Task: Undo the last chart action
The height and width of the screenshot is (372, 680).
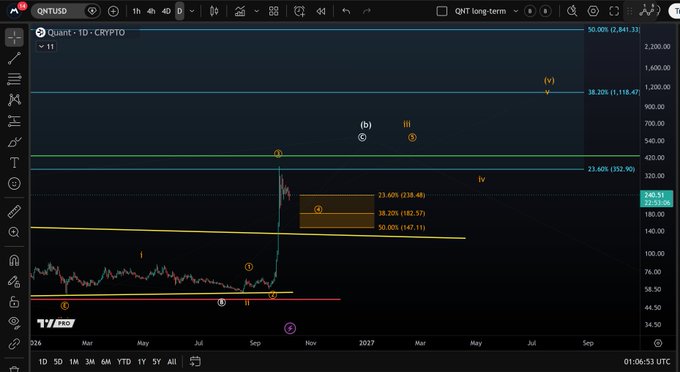Action: pyautogui.click(x=346, y=11)
